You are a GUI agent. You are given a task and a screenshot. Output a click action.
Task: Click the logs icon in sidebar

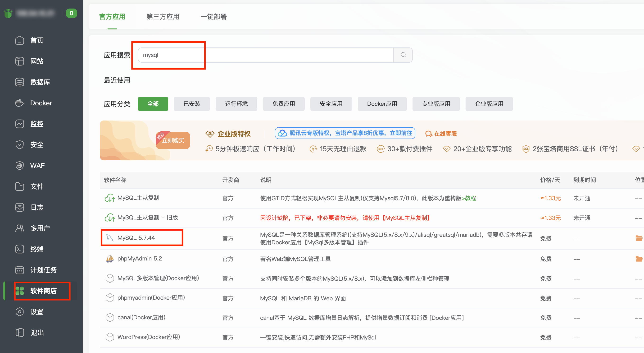[19, 207]
